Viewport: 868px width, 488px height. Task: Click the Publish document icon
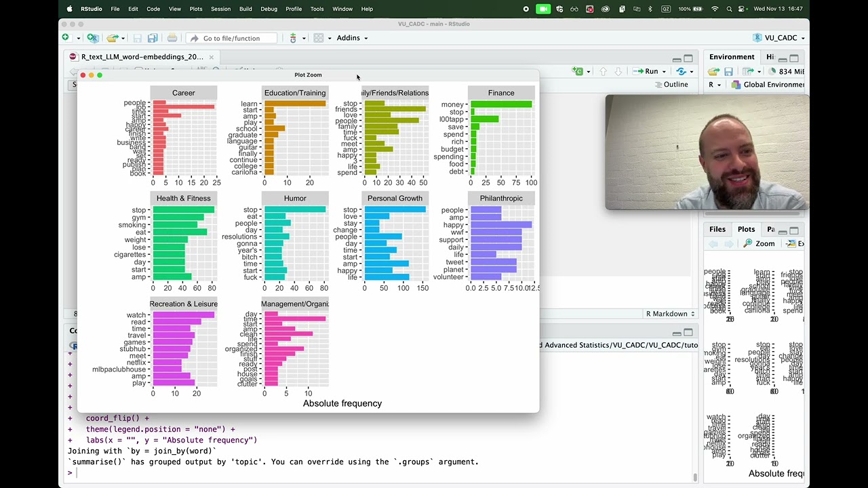pyautogui.click(x=681, y=71)
